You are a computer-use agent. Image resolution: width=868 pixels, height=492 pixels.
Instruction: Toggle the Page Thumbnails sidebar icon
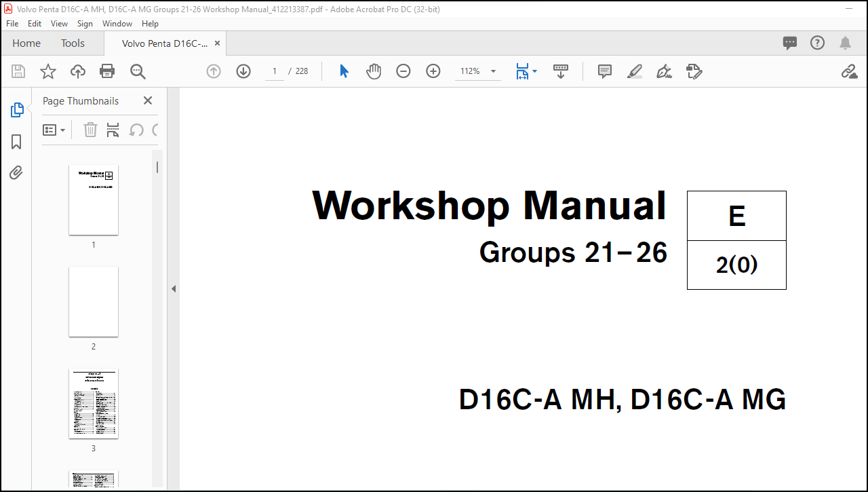pyautogui.click(x=16, y=110)
